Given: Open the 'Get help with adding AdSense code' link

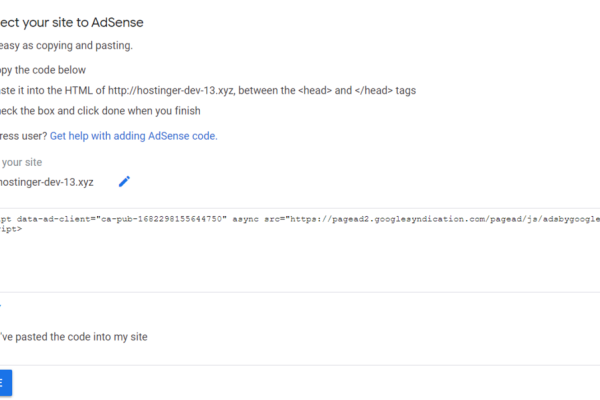Looking at the screenshot, I should (x=133, y=135).
